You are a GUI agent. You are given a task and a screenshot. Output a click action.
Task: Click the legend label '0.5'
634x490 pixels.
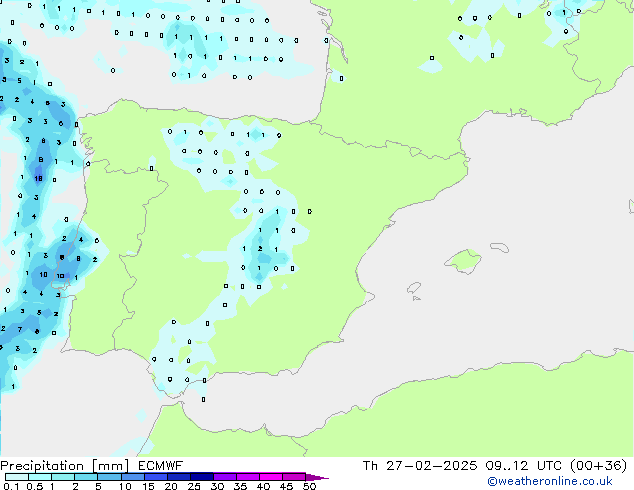34,486
